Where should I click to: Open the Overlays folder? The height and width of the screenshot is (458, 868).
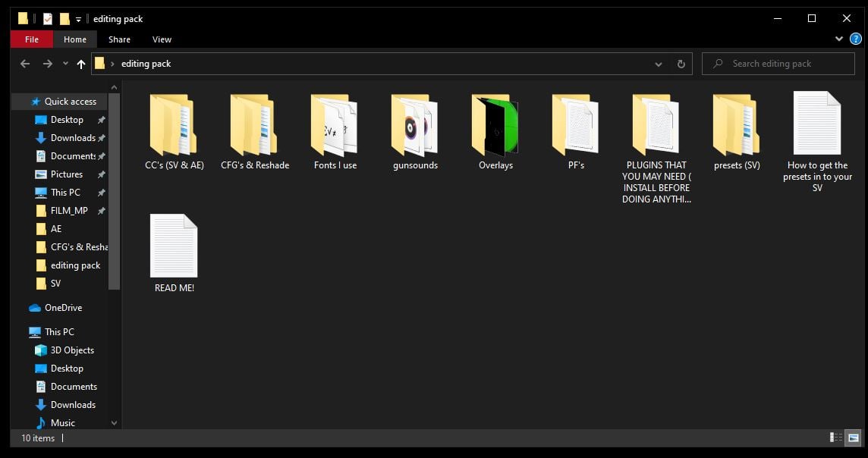pyautogui.click(x=495, y=132)
